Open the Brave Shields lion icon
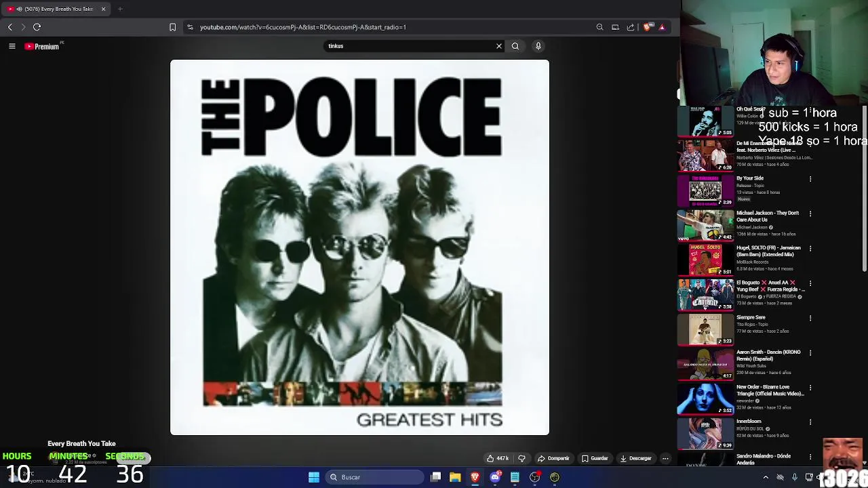This screenshot has height=488, width=868. 647,27
